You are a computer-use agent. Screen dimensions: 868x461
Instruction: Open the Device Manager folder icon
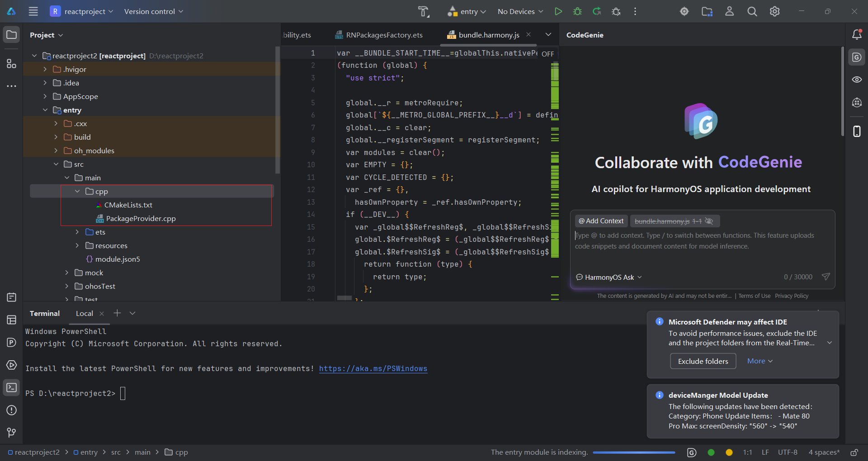coord(707,11)
